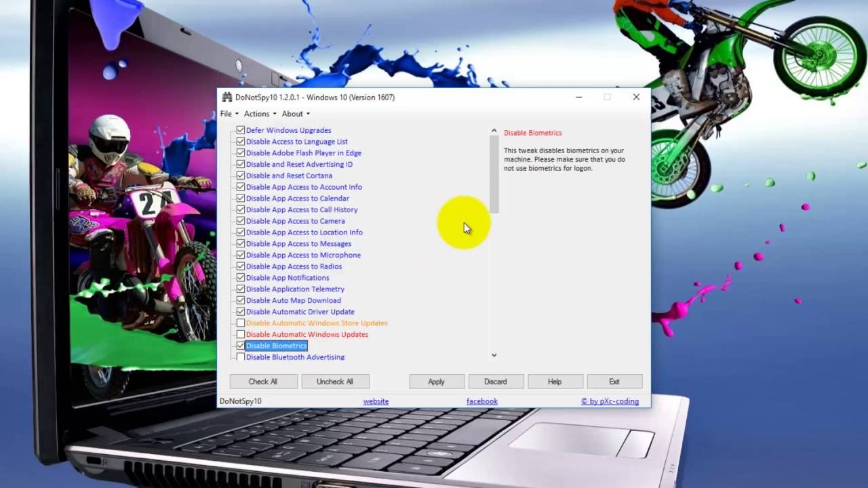Minimize the DoNotSpy10 window
The height and width of the screenshot is (488, 868).
579,97
